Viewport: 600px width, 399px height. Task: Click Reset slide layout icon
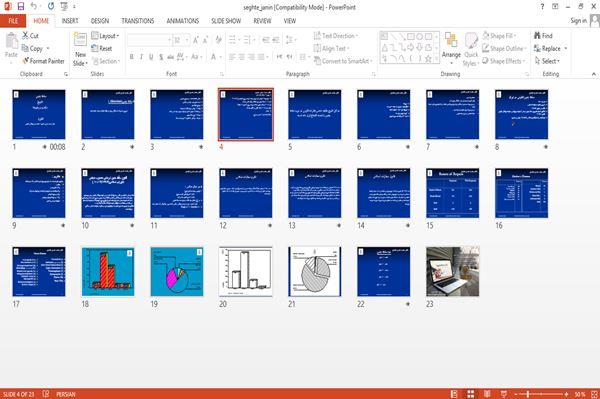click(95, 48)
